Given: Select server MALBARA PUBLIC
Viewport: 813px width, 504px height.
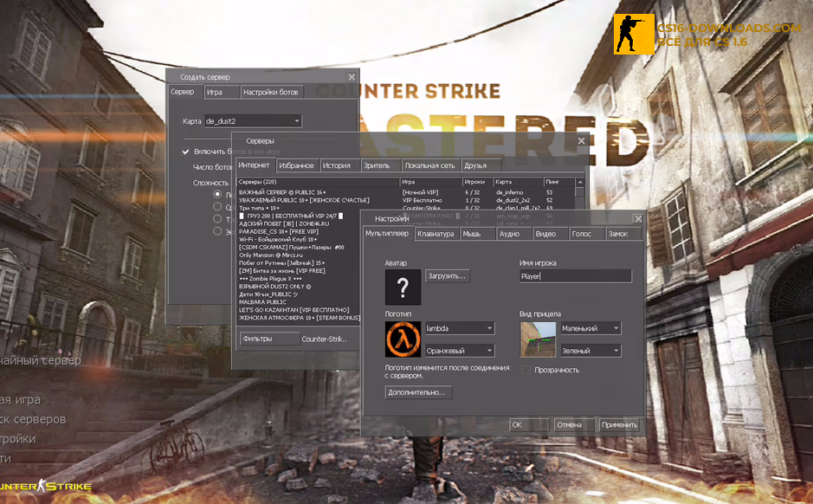Looking at the screenshot, I should pos(262,301).
